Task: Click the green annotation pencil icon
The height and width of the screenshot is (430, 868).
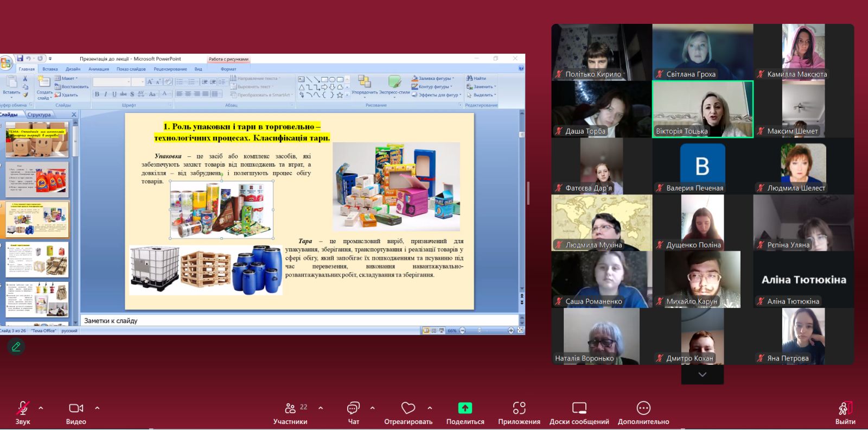Action: click(16, 346)
